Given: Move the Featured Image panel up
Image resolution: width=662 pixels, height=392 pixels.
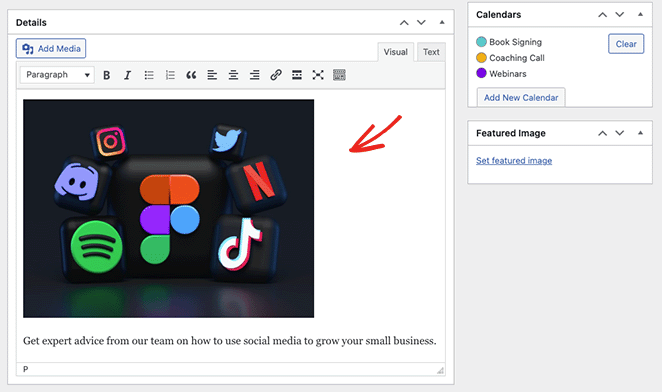Looking at the screenshot, I should 602,133.
